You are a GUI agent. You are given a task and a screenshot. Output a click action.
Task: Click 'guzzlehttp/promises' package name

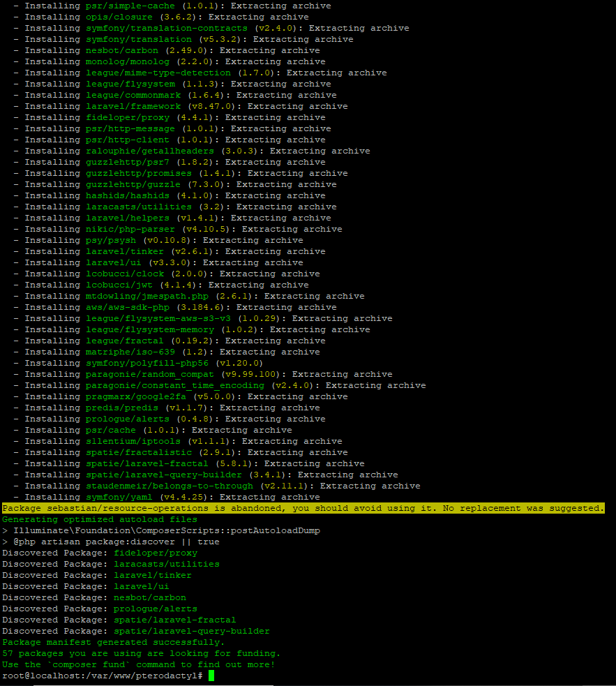(138, 173)
